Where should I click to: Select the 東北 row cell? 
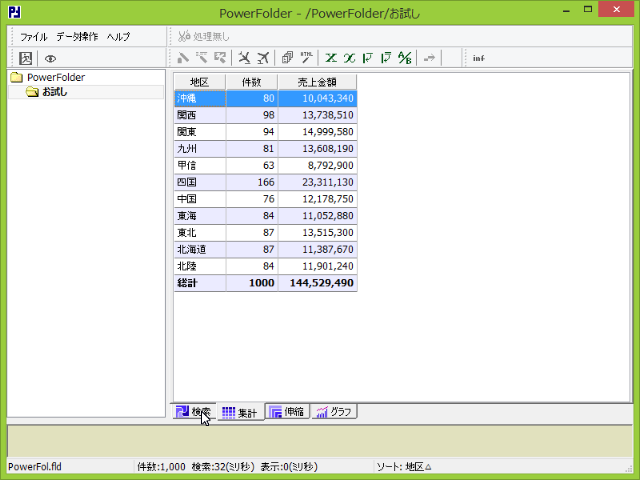200,233
